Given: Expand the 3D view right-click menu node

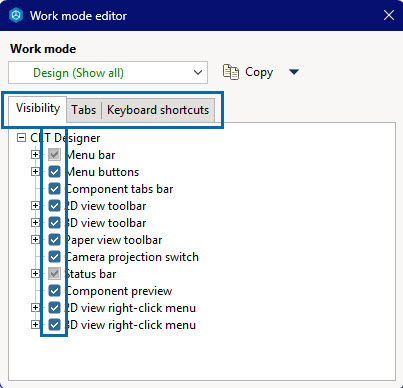Looking at the screenshot, I should pyautogui.click(x=35, y=325).
